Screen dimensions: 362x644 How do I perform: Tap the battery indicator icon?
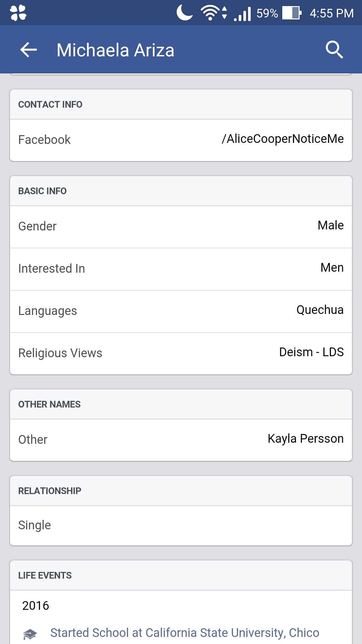tap(292, 13)
